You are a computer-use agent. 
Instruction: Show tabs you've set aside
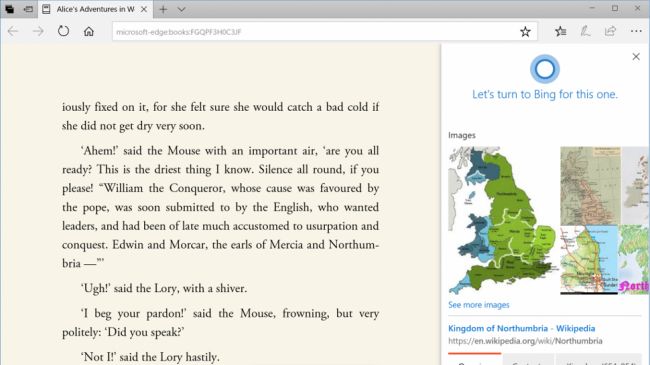point(9,9)
